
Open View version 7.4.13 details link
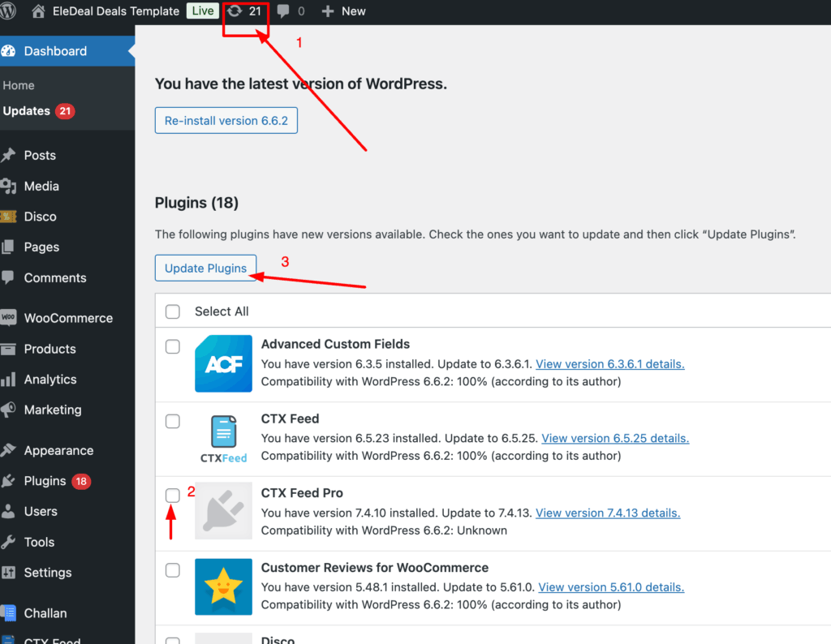tap(608, 513)
